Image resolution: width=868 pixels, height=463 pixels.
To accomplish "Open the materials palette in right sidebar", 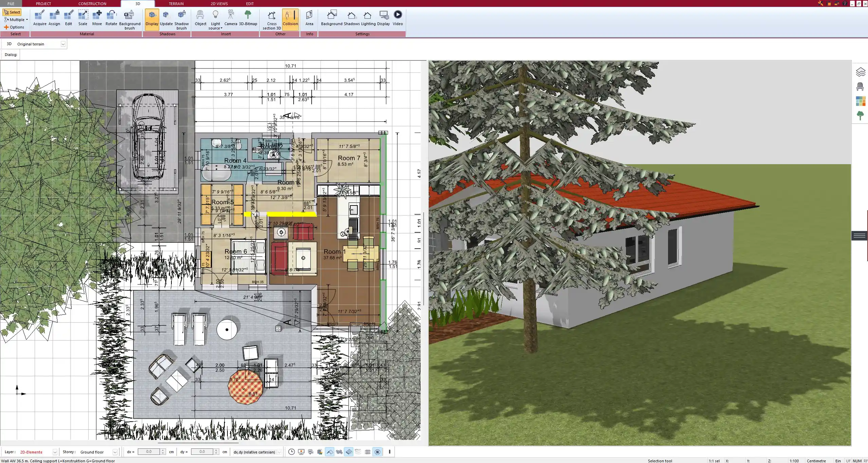I will [860, 101].
